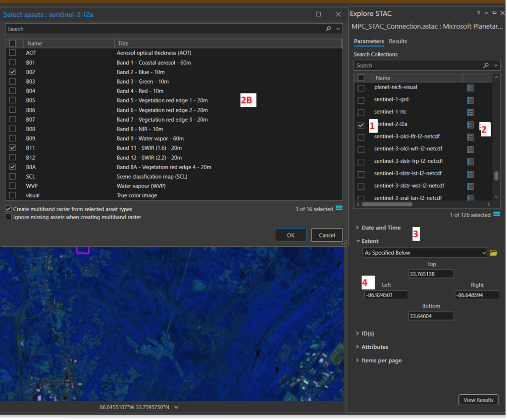This screenshot has height=420, width=507.
Task: Open Explore STAC pane options menu chevron
Action: point(486,13)
